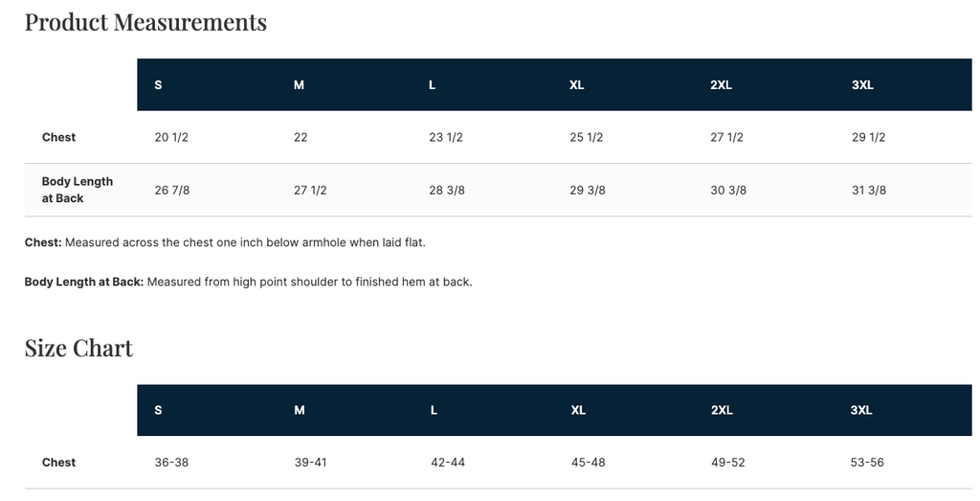Screen dimensions: 980x501
Task: Select the 20 1/2 chest measurement cell
Action: tap(171, 137)
